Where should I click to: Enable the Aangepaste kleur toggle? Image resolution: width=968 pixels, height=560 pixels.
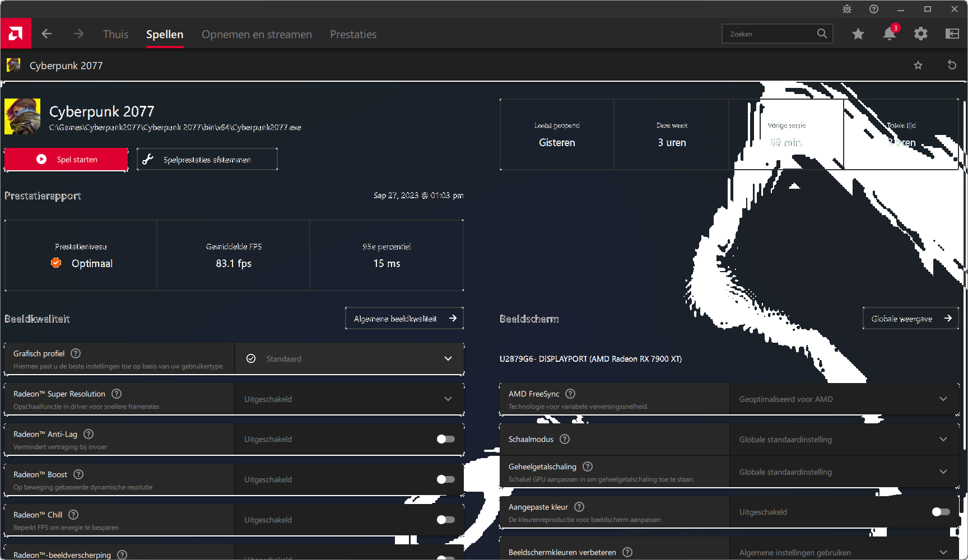point(941,512)
